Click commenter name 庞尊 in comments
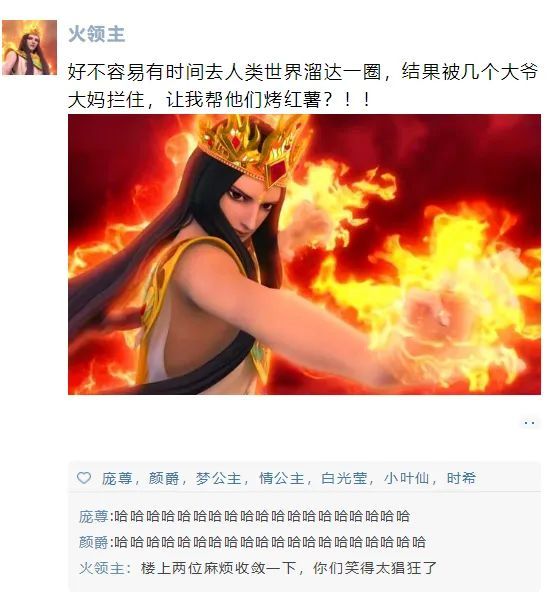This screenshot has height=609, width=549. click(94, 517)
